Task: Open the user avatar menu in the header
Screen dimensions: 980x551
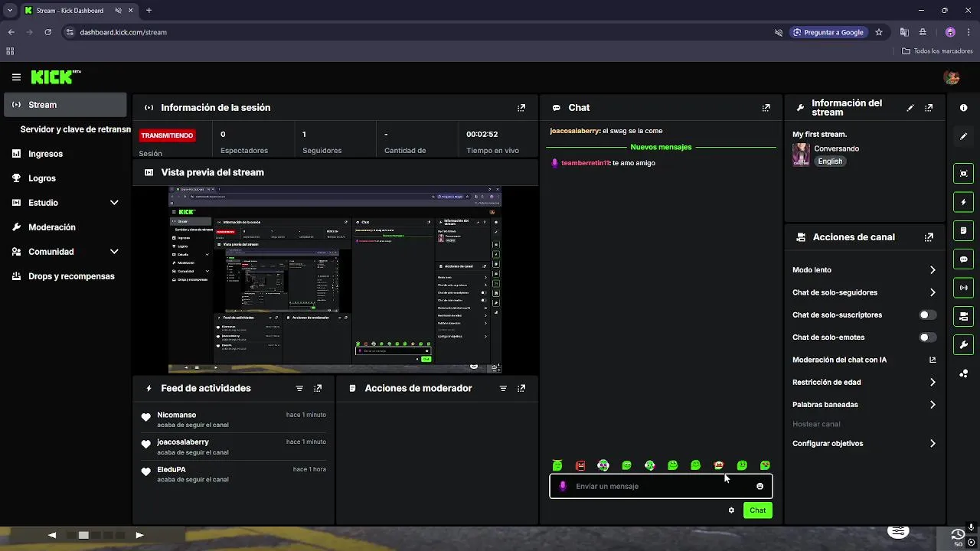Action: point(952,77)
